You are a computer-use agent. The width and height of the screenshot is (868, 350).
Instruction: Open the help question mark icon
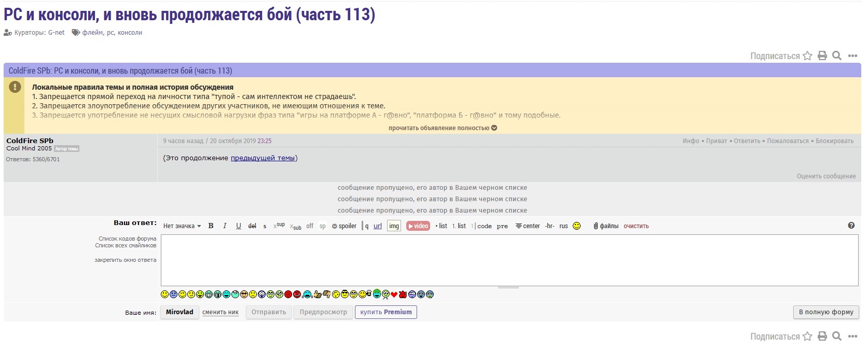coord(851,226)
